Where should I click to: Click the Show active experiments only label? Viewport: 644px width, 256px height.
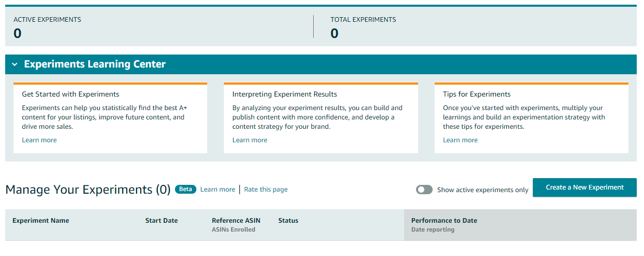483,190
